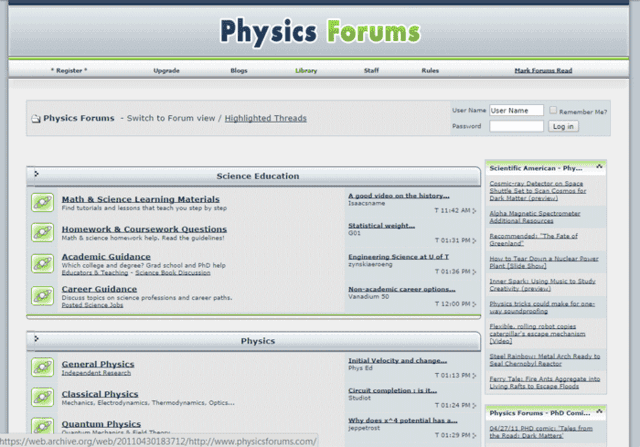The image size is (640, 447).
Task: Go to last post arrow at T 01:29 PM
Action: pyautogui.click(x=474, y=435)
